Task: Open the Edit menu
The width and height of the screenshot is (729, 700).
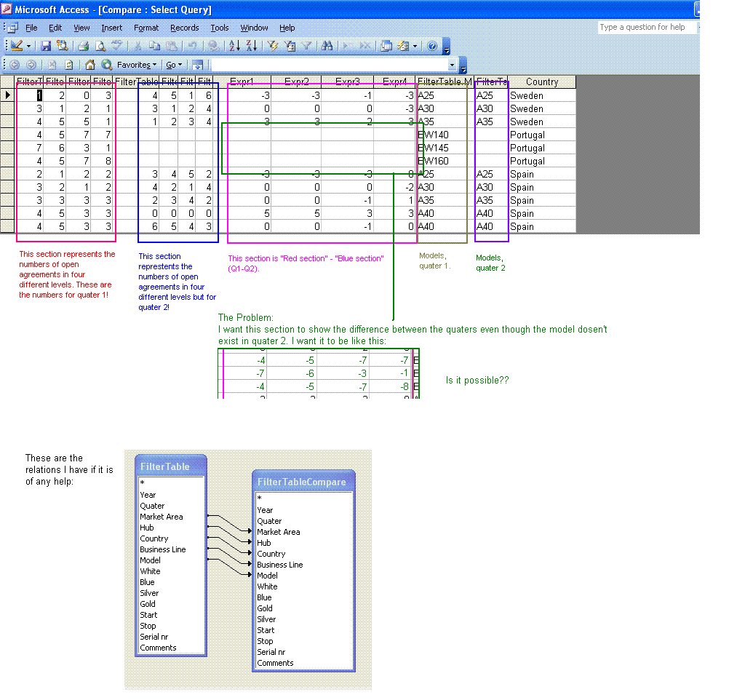Action: 55,28
